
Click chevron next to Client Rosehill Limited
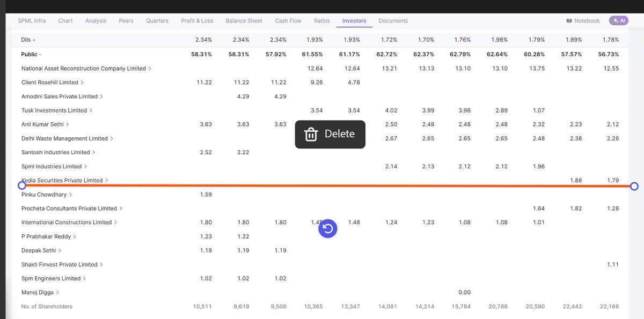click(82, 83)
